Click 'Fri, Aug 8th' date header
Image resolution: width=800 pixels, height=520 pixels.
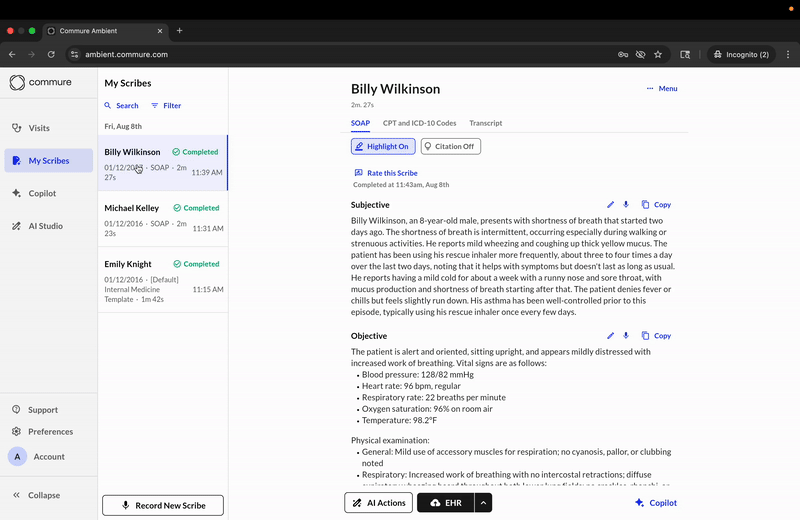(x=123, y=127)
